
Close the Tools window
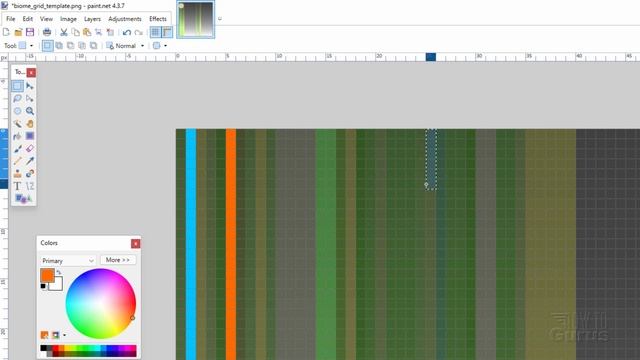point(31,73)
